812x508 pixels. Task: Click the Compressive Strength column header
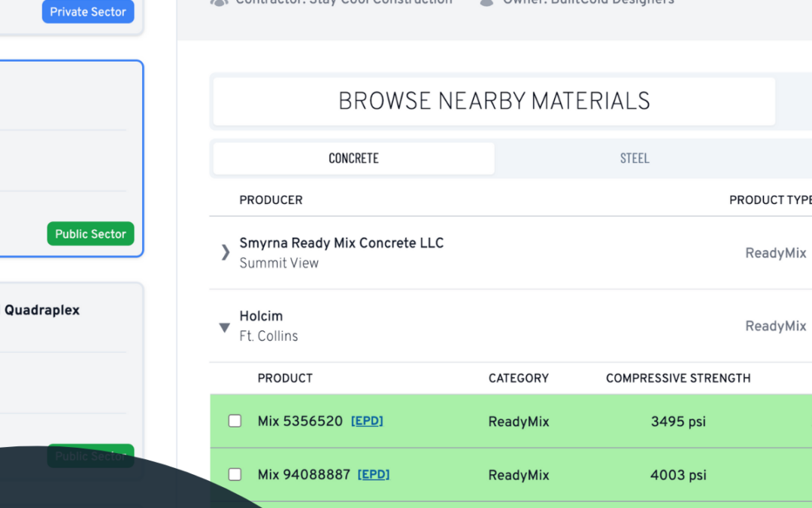pos(678,379)
